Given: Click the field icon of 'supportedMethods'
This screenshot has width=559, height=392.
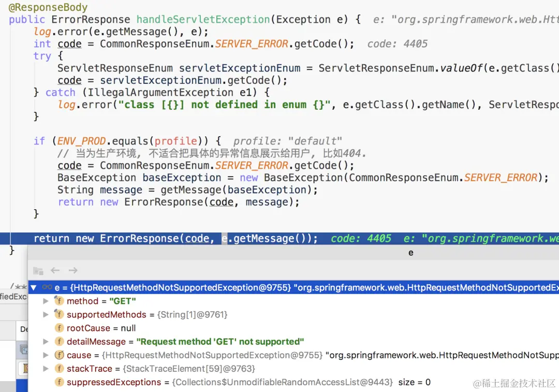Looking at the screenshot, I should click(59, 315).
